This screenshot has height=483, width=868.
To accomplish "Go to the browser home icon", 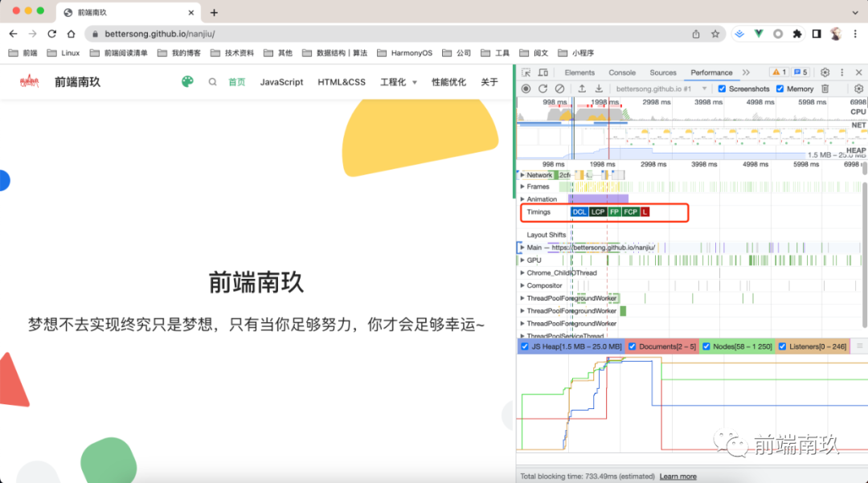I will click(x=71, y=34).
